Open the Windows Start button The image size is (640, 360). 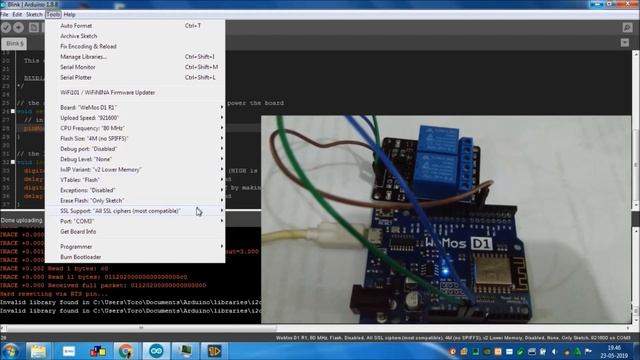point(10,351)
